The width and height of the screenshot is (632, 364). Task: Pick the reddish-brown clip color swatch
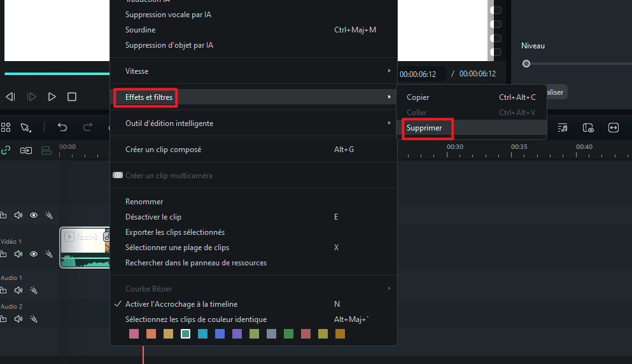(306, 333)
